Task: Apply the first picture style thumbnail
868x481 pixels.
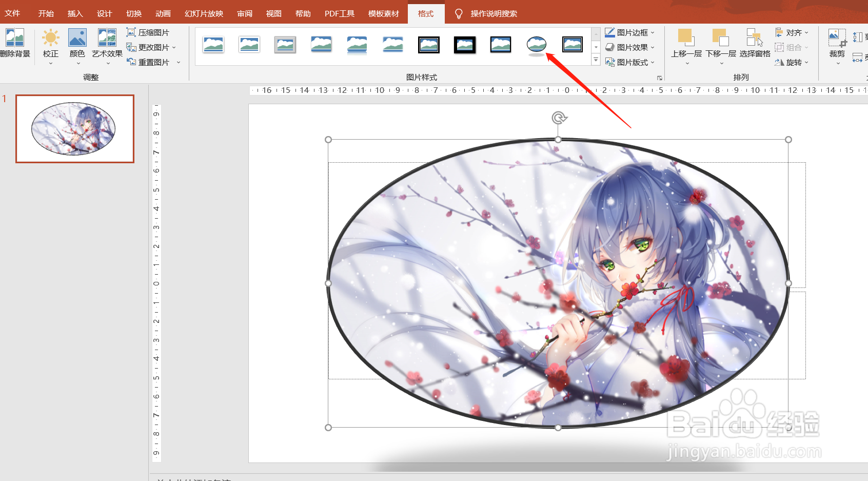Action: 213,45
